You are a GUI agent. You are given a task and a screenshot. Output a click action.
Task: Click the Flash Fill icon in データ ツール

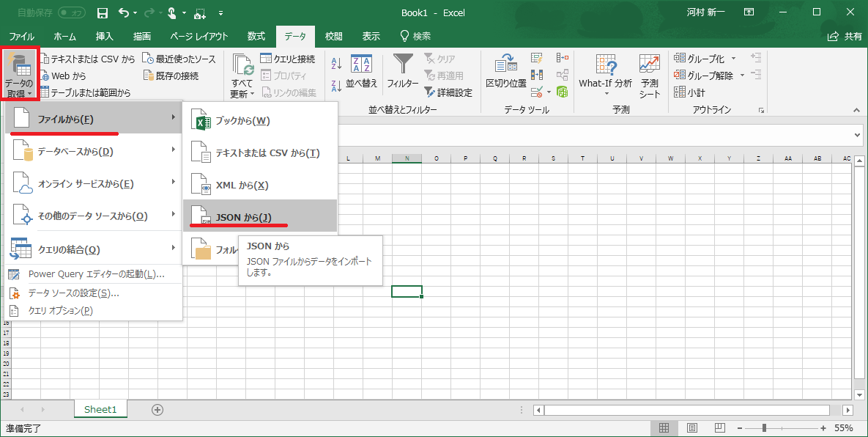[x=536, y=58]
